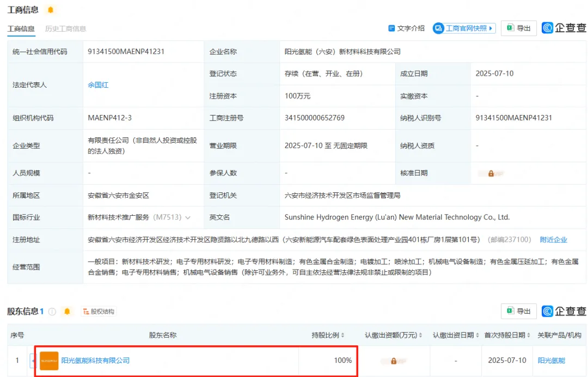588x377 pixels.
Task: Sort by 认缴出资额(万元) arrows
Action: [420, 335]
